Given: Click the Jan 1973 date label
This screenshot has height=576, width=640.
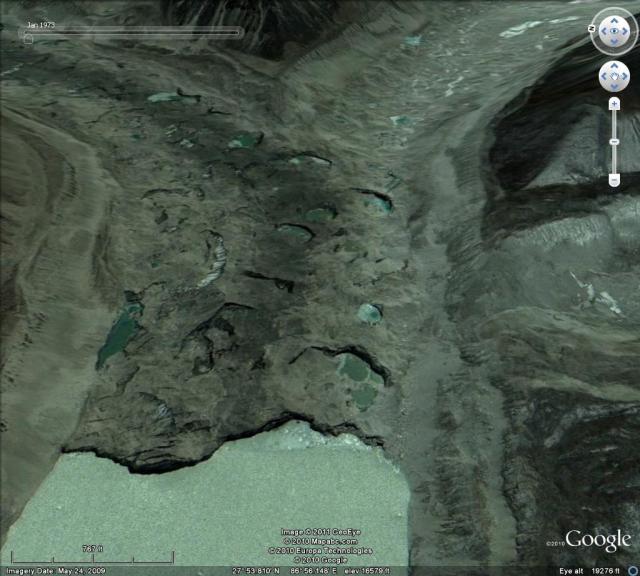Looking at the screenshot, I should (39, 22).
